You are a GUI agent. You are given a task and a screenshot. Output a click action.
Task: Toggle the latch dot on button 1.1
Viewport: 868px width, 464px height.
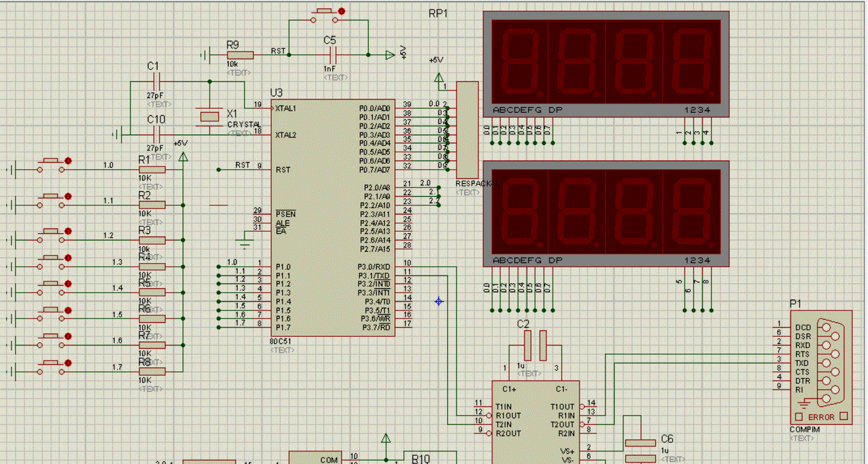click(68, 197)
